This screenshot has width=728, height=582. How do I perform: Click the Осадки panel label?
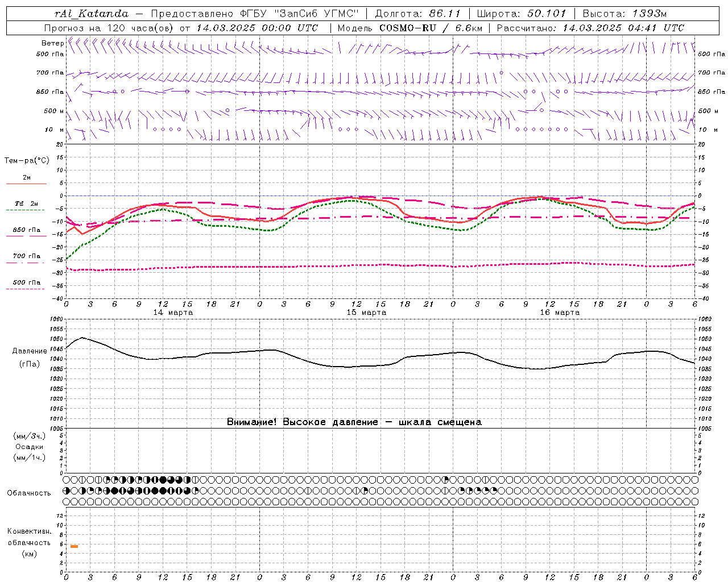tap(30, 447)
